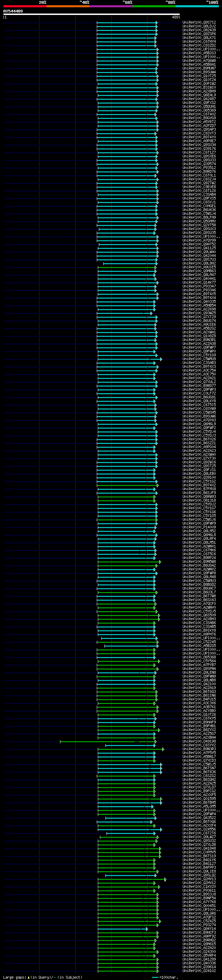Select hit UniRef100_O65369

point(199,110)
